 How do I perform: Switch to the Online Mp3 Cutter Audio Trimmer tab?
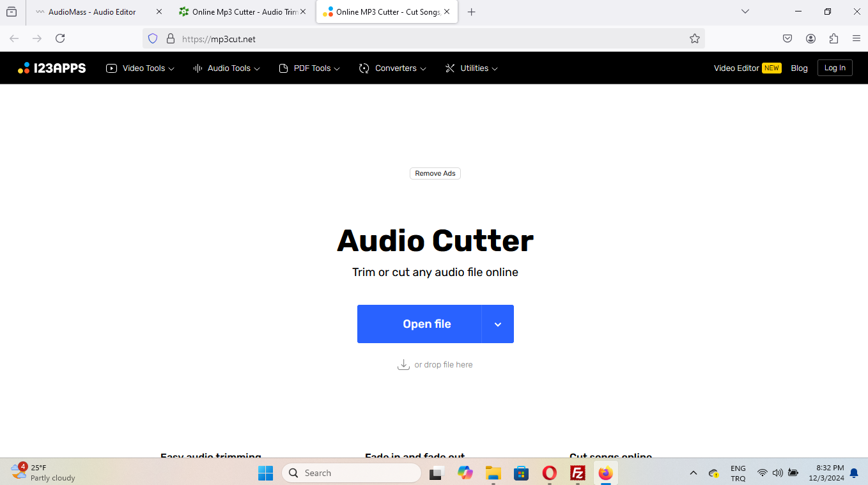(x=236, y=12)
